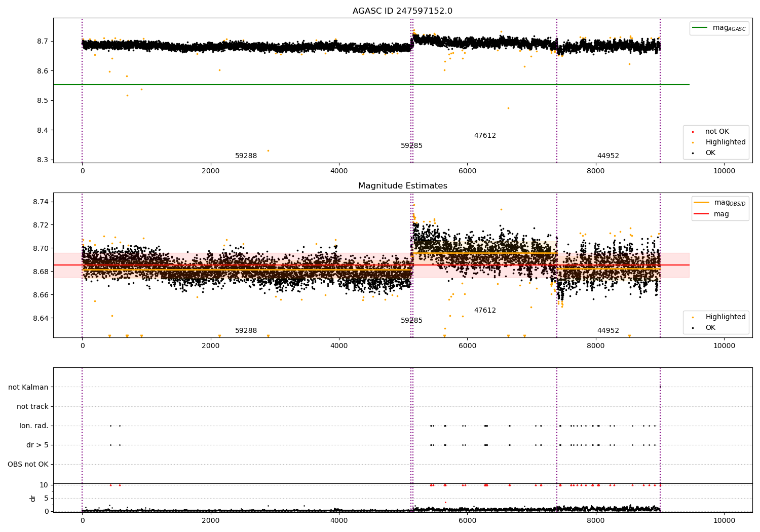This screenshot has height=532, width=760.
Task: Click the orange 'Highlighted' legend marker in top plot
Action: 693,142
